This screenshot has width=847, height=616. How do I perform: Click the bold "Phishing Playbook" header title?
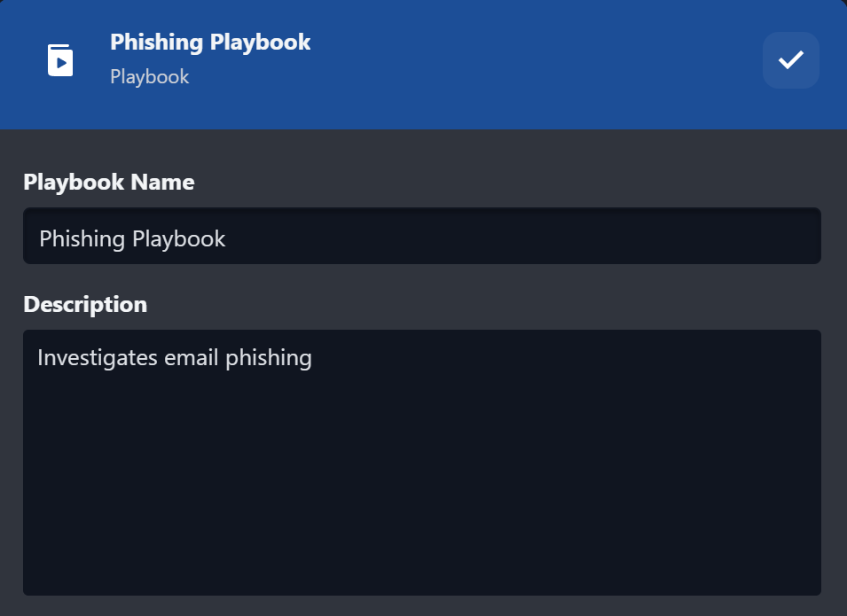(210, 42)
